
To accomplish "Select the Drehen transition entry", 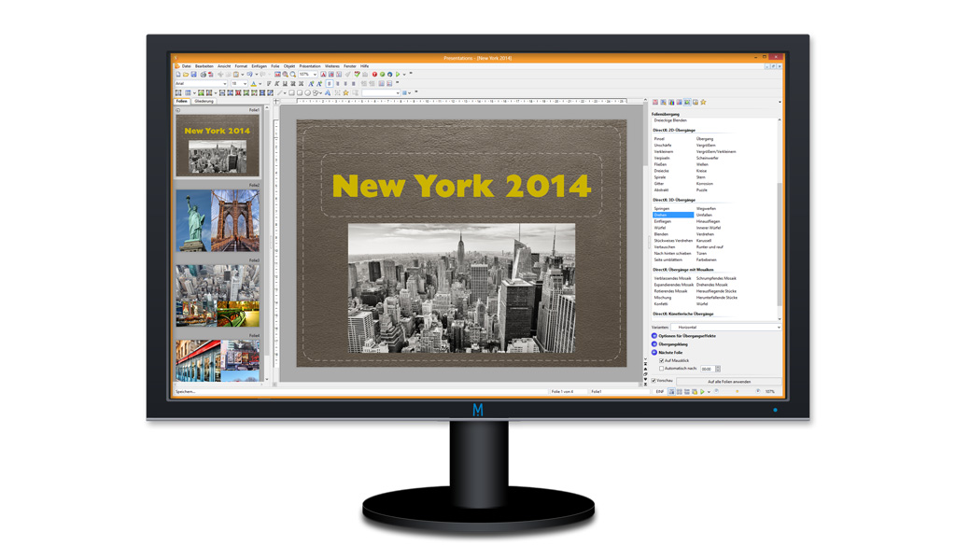I will click(673, 215).
